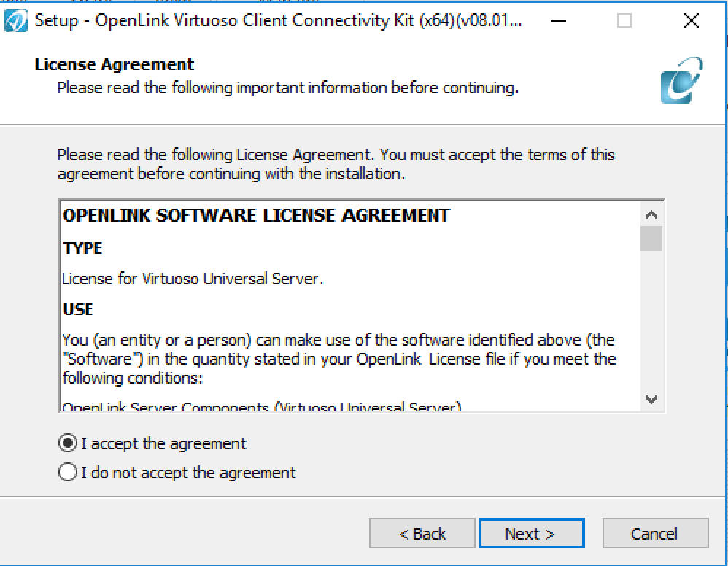Click the license box scroll-up arrow

pos(651,214)
